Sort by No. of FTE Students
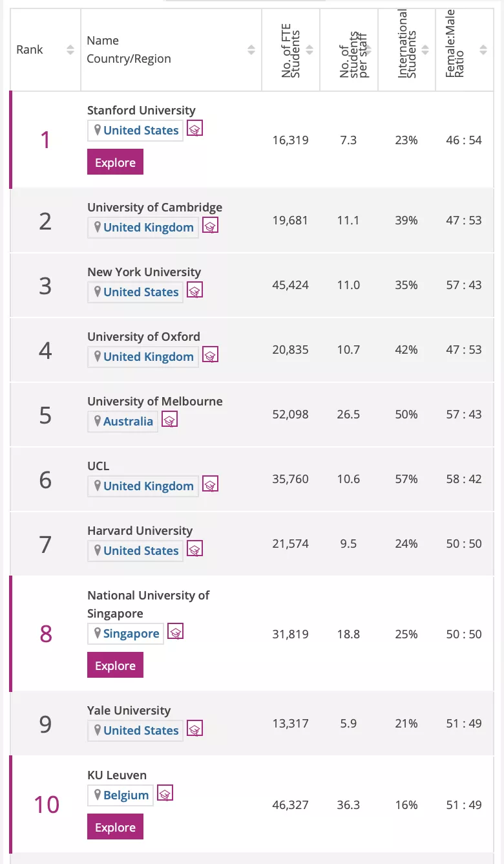504x864 pixels. point(310,50)
